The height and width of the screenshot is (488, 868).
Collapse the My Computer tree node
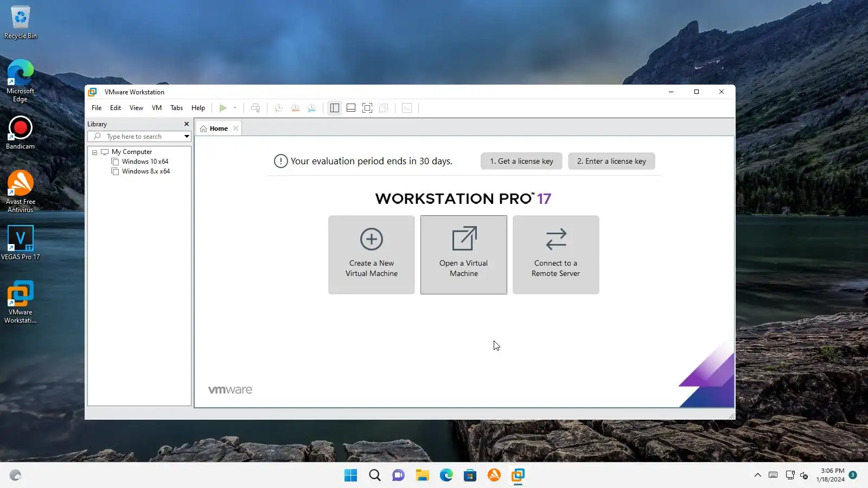click(x=94, y=152)
